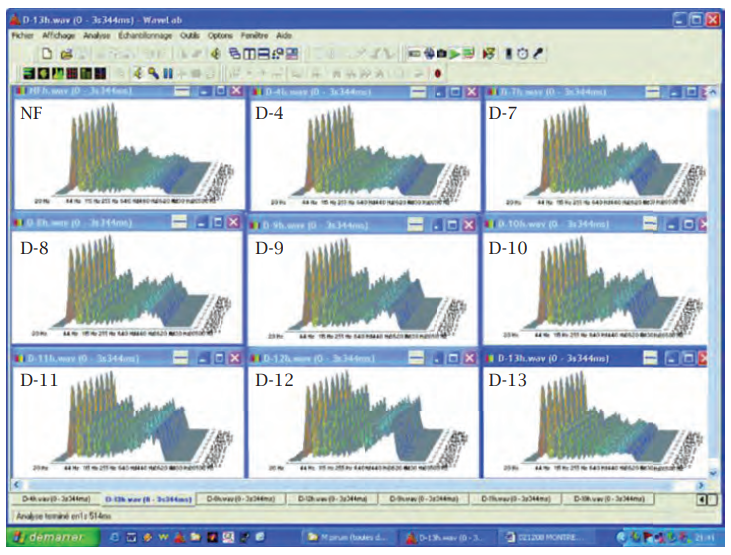Open the Échantillonnage menu
Viewport: 731px width, 555px height.
(x=145, y=35)
